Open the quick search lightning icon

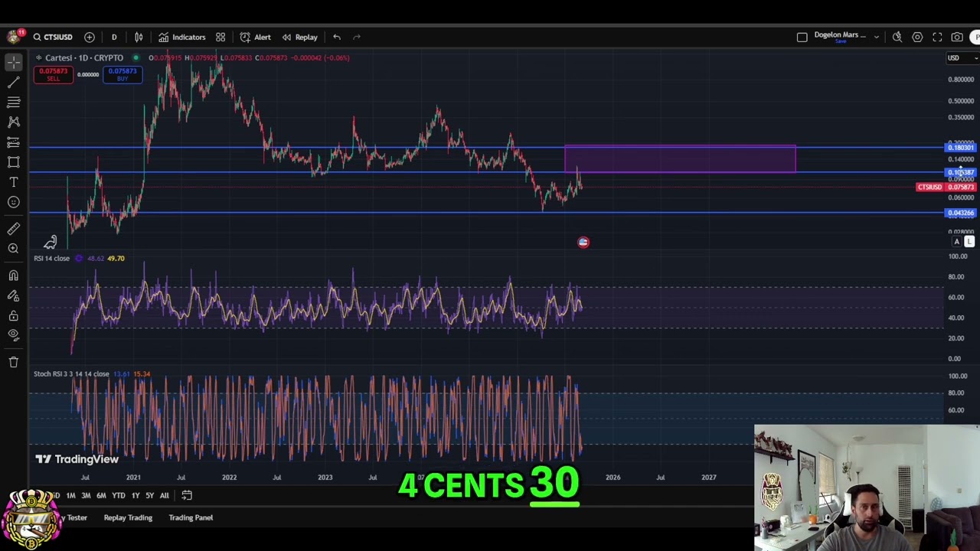pos(897,37)
